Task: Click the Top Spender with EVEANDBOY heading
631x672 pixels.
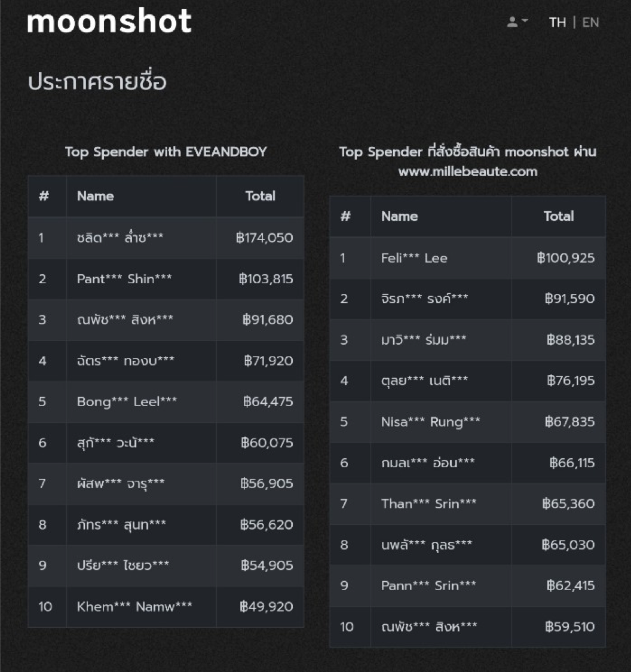Action: pos(166,152)
